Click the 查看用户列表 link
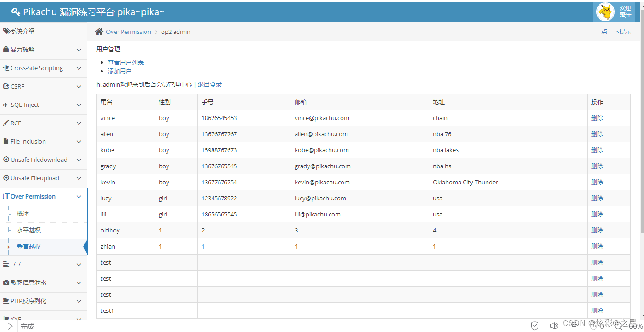644x332 pixels. [126, 62]
